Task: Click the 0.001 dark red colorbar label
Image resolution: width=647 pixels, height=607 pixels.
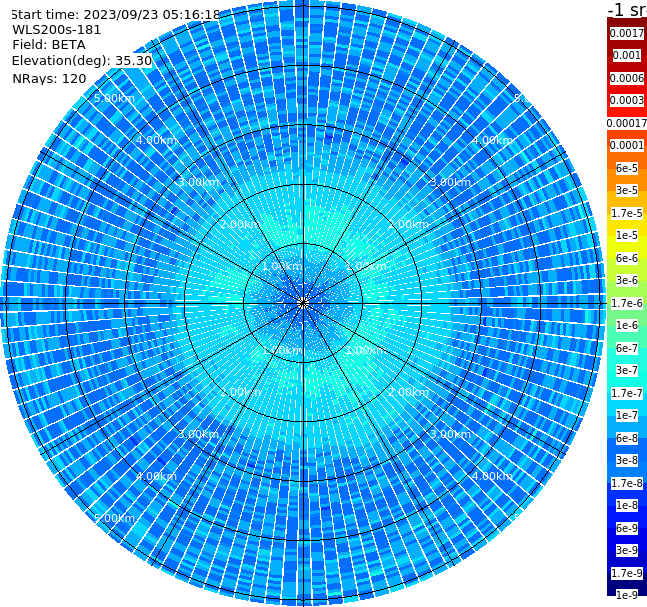Action: [x=627, y=55]
